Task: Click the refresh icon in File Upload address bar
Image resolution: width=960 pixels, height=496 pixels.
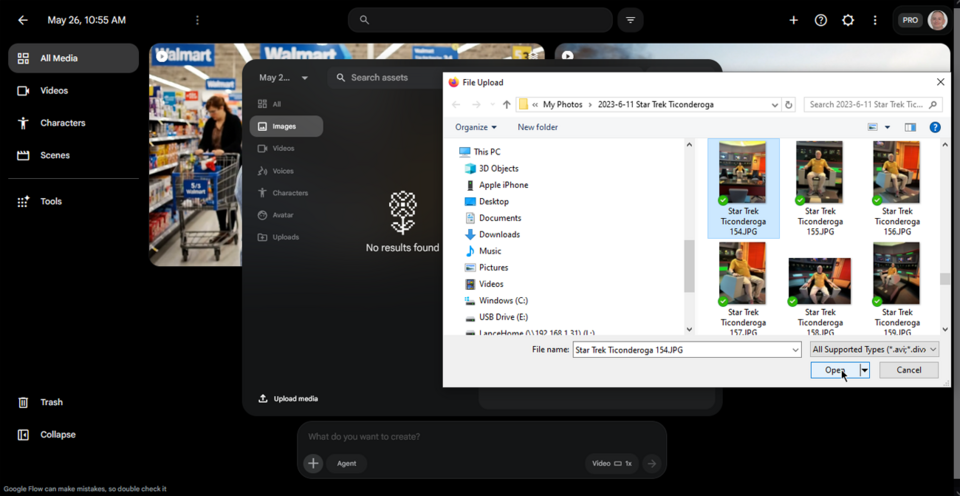Action: [x=789, y=105]
